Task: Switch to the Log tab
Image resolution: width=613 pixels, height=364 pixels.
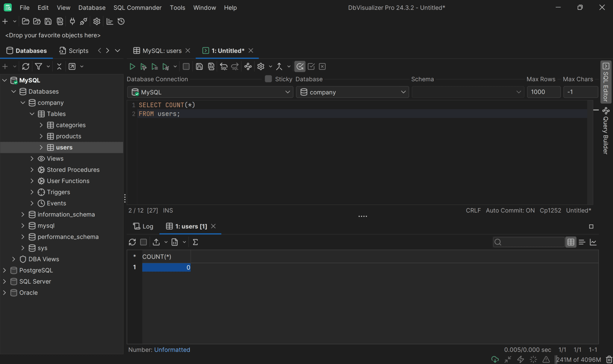Action: point(143,227)
